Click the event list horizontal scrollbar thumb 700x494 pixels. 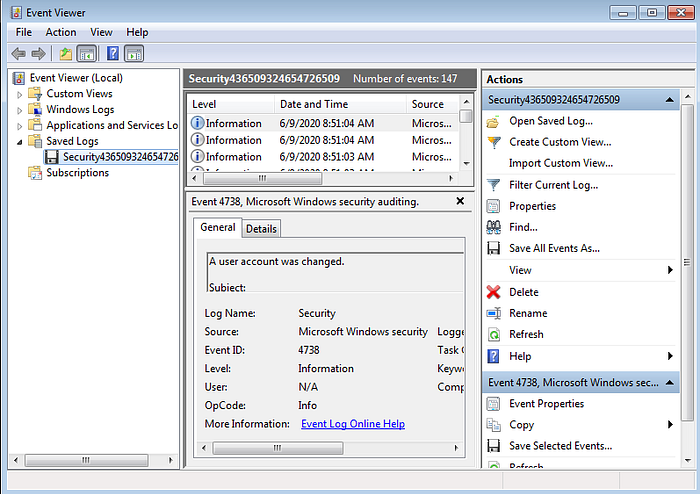(262, 179)
